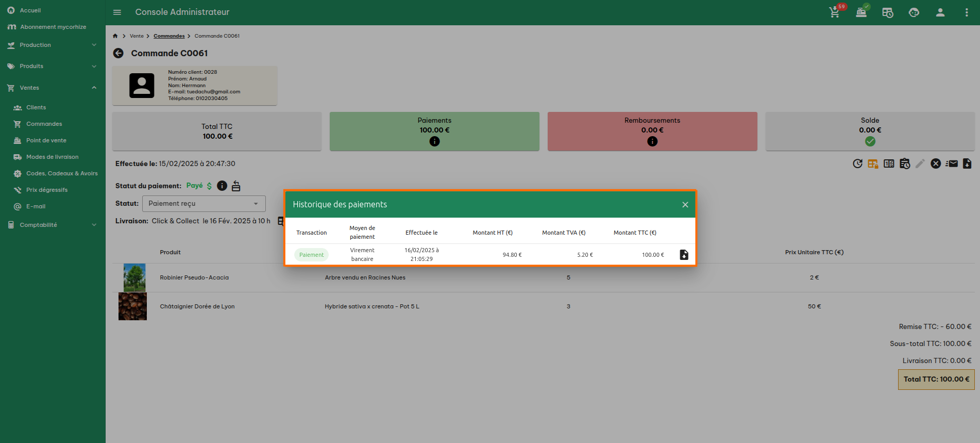Expand the Production sidebar section
Image resolution: width=980 pixels, height=443 pixels.
53,45
